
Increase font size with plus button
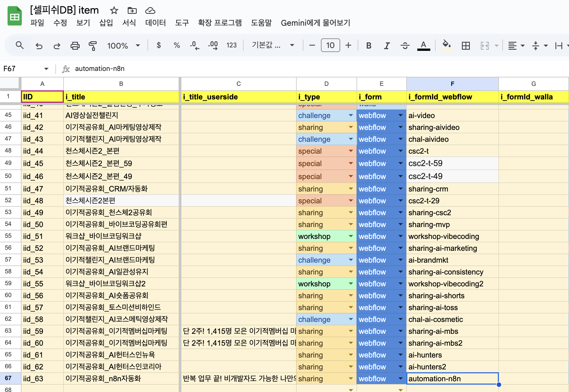[348, 45]
